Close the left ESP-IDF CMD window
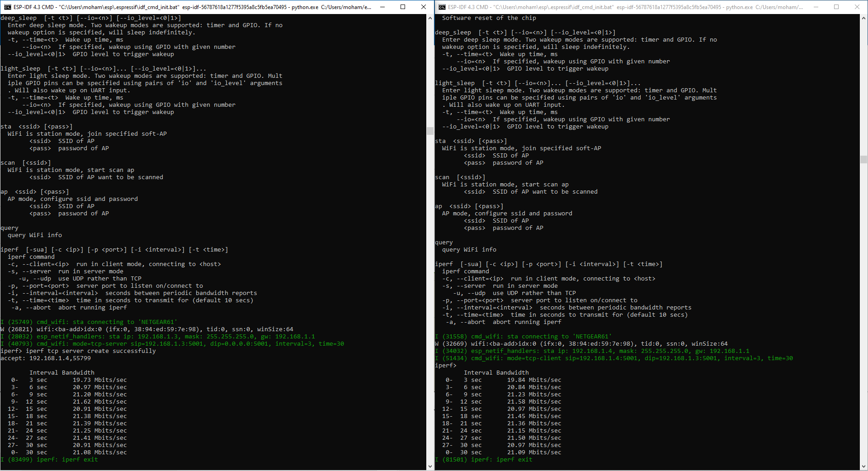The width and height of the screenshot is (868, 471). 423,7
